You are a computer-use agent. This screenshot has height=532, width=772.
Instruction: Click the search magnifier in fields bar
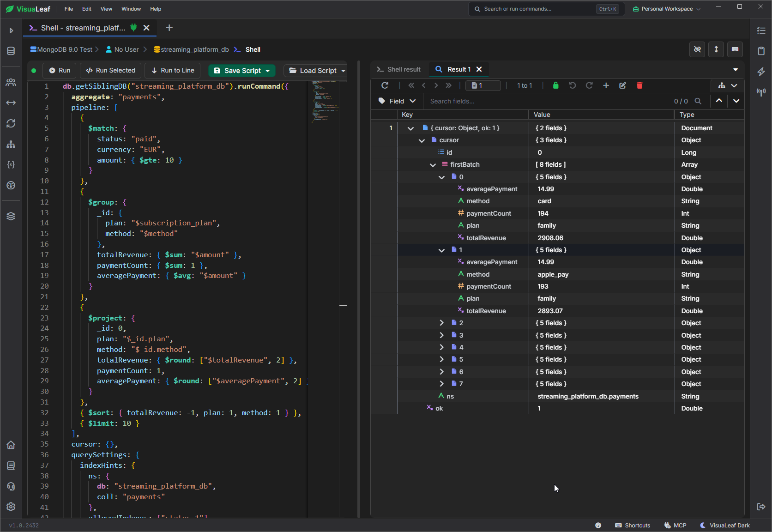point(698,101)
